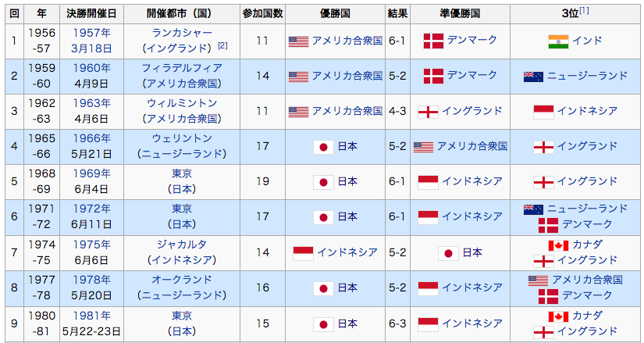Image resolution: width=644 pixels, height=343 pixels.
Task: Click Indonesia flag in 1974-75 champion cell
Action: pos(303,252)
